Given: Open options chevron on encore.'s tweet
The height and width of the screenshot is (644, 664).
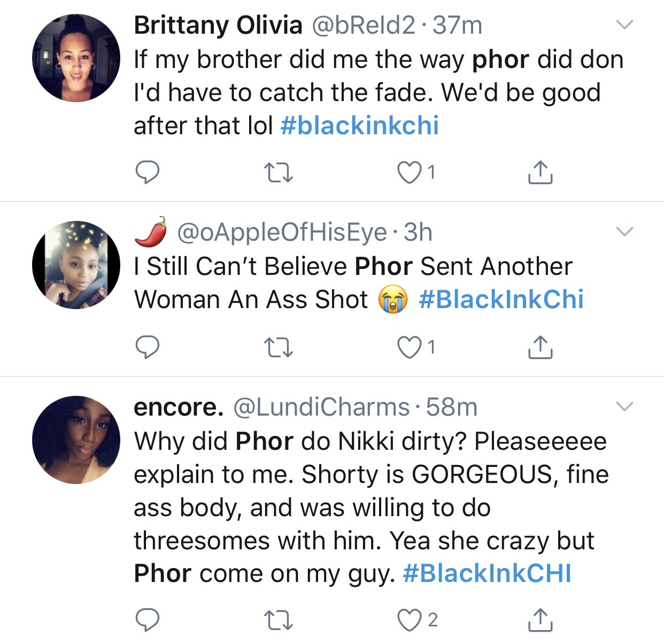Looking at the screenshot, I should (624, 406).
